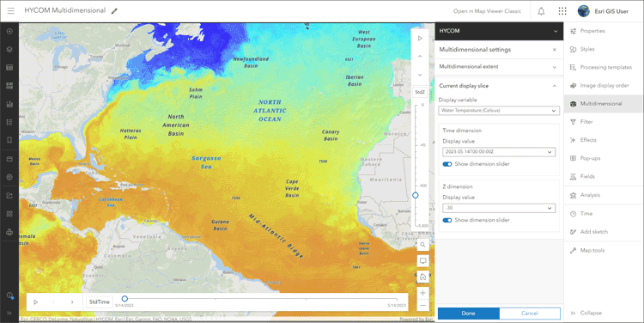Open the Time dimension display value dropdown
This screenshot has width=644, height=323.
(499, 152)
